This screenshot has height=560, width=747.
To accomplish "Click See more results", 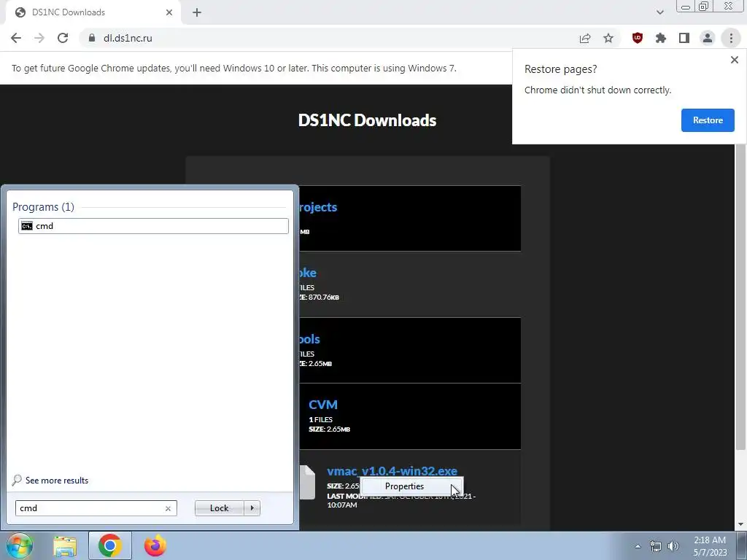I will click(50, 480).
